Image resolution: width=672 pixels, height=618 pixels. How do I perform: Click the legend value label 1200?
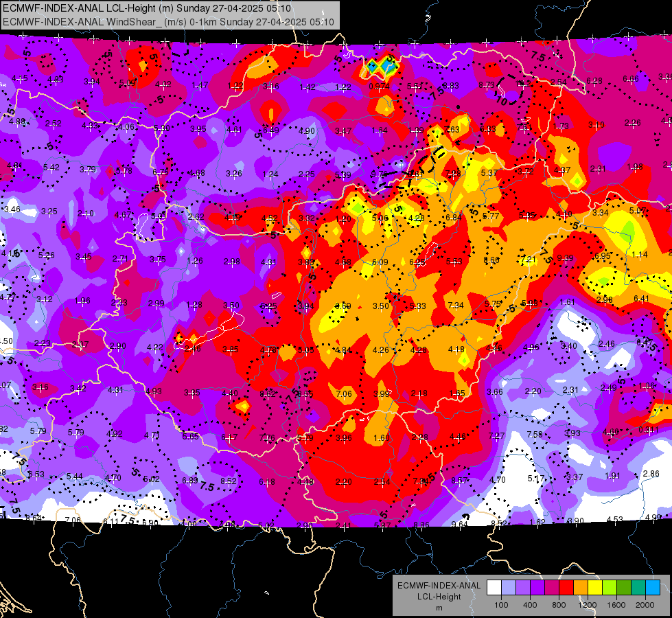coord(587,605)
